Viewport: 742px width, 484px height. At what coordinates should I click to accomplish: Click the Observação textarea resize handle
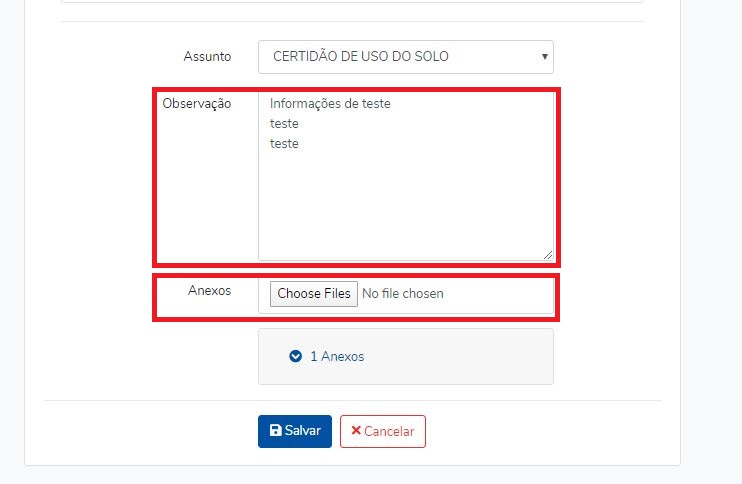point(548,255)
